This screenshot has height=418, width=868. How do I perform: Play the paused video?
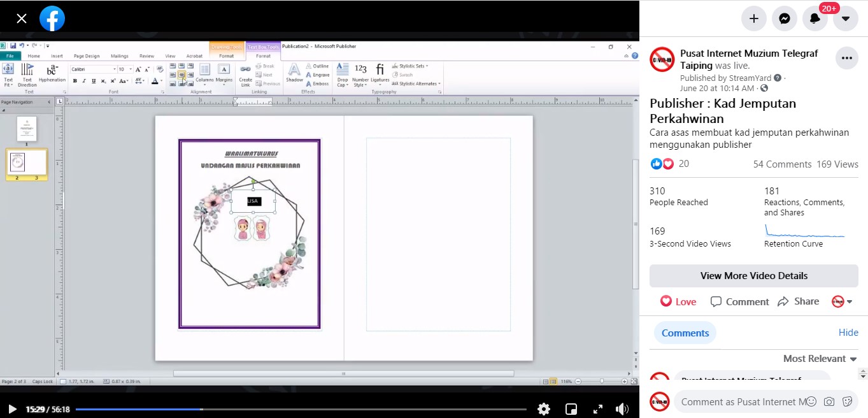(x=12, y=409)
